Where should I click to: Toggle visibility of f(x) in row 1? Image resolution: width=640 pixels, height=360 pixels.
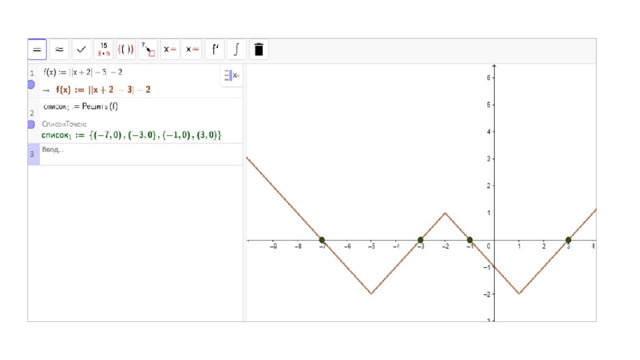31,84
